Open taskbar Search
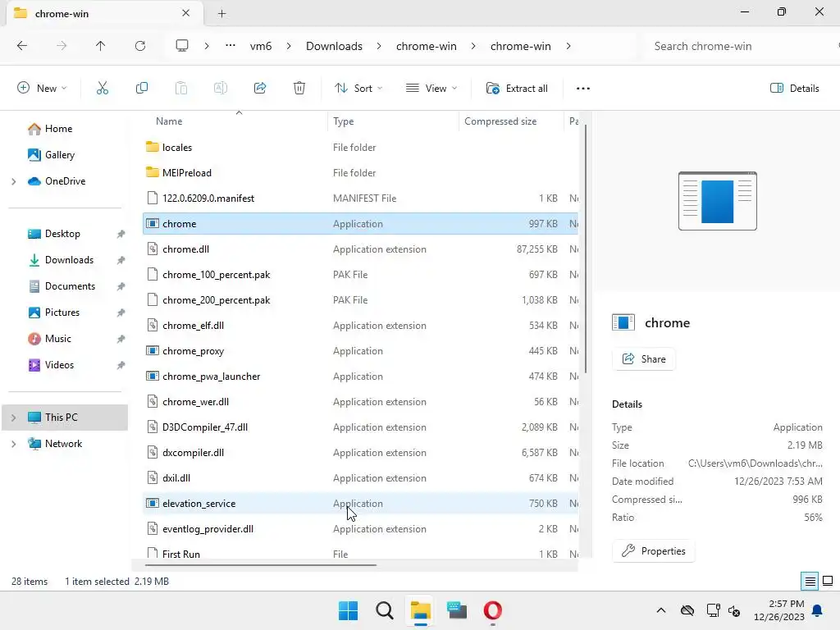 [385, 610]
